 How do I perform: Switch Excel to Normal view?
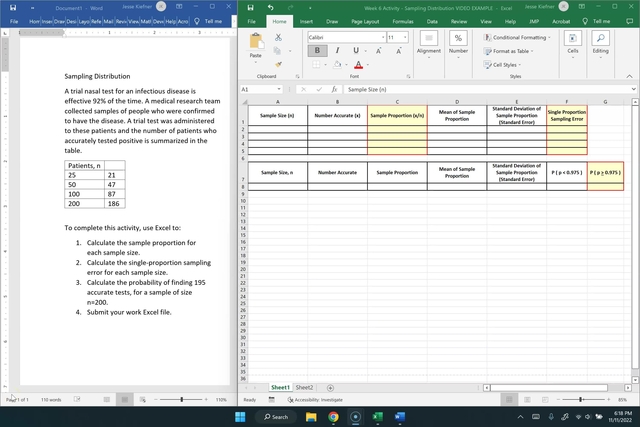pos(509,400)
